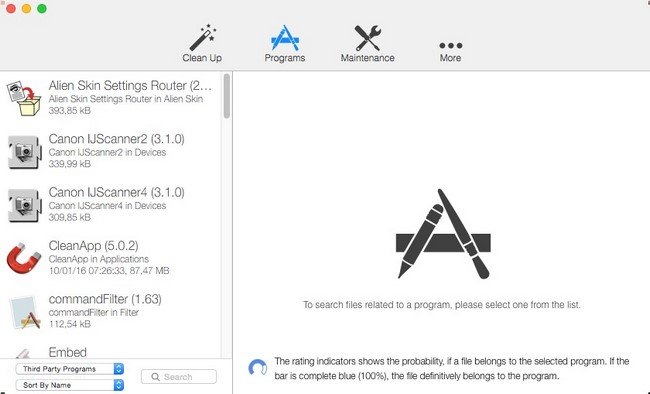The width and height of the screenshot is (650, 394).
Task: Click the magnifier icon in the Search field
Action: tap(155, 377)
